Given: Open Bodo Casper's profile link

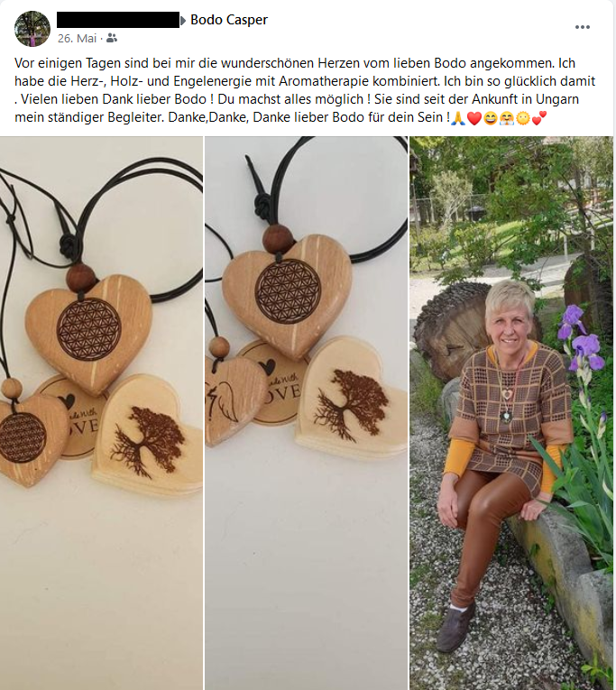Looking at the screenshot, I should [x=229, y=20].
